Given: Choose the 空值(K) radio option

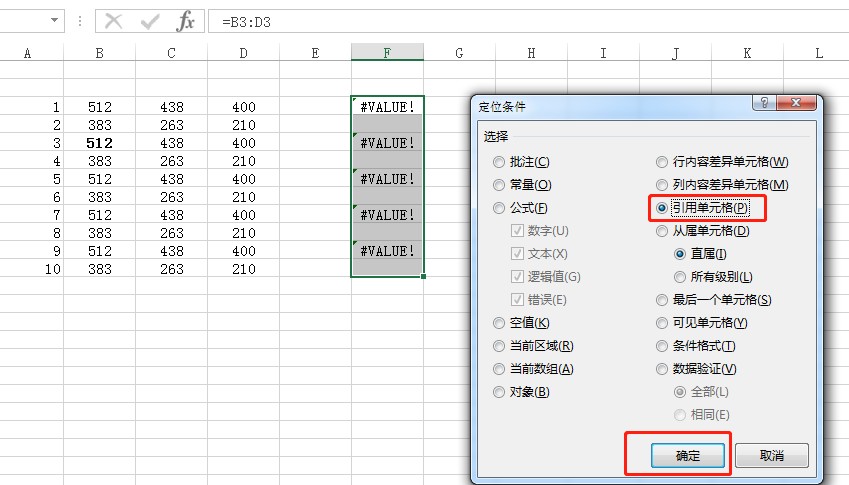Looking at the screenshot, I should [x=521, y=323].
